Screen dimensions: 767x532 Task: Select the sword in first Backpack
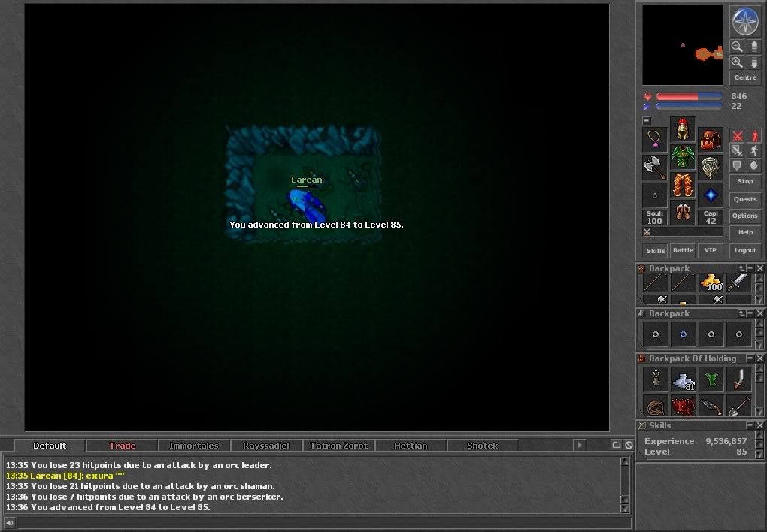(x=738, y=283)
